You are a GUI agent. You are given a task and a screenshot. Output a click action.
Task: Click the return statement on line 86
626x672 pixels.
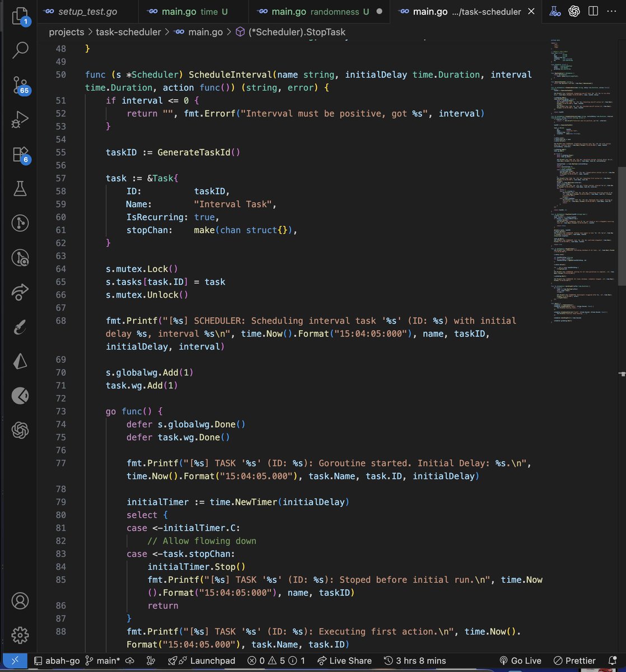[163, 605]
